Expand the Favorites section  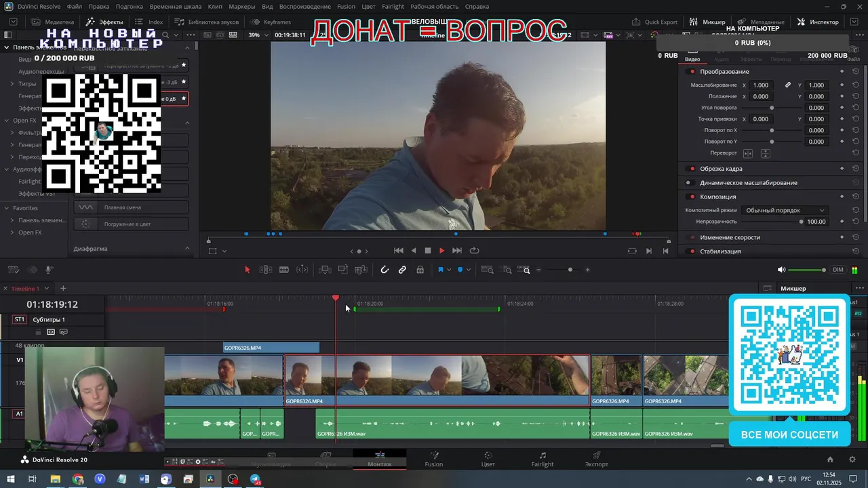[x=6, y=208]
